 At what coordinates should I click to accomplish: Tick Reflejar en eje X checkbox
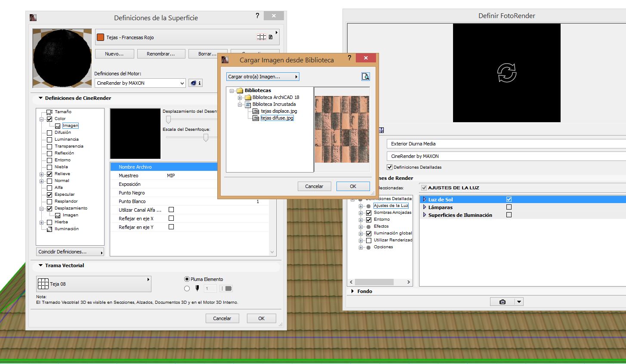tap(171, 219)
